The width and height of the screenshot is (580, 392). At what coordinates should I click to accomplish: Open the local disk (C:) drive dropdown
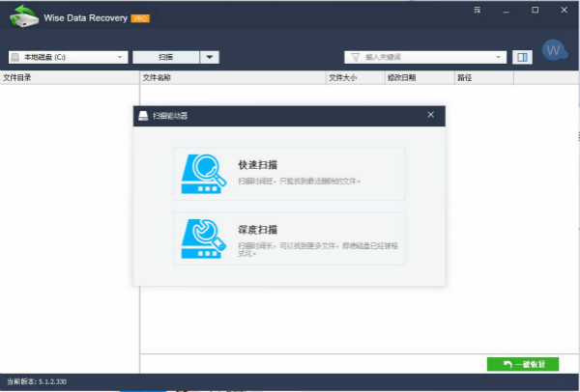click(67, 57)
